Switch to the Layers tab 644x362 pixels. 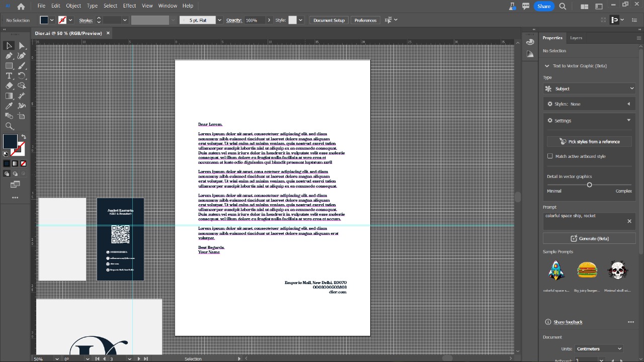click(x=576, y=38)
